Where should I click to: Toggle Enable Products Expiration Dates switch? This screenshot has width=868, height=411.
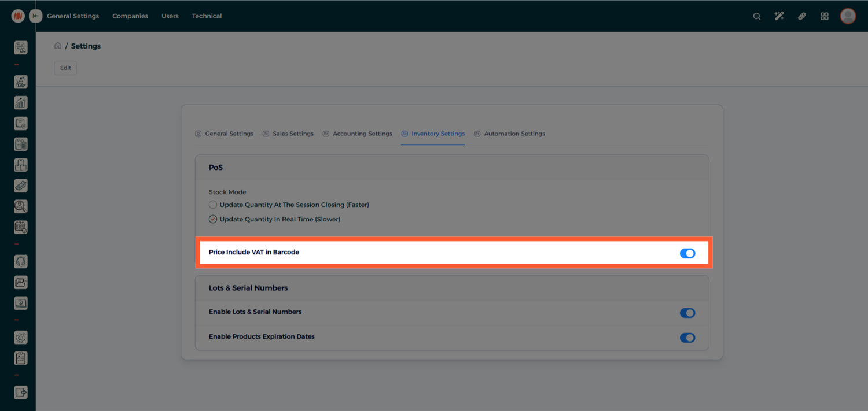pyautogui.click(x=687, y=338)
